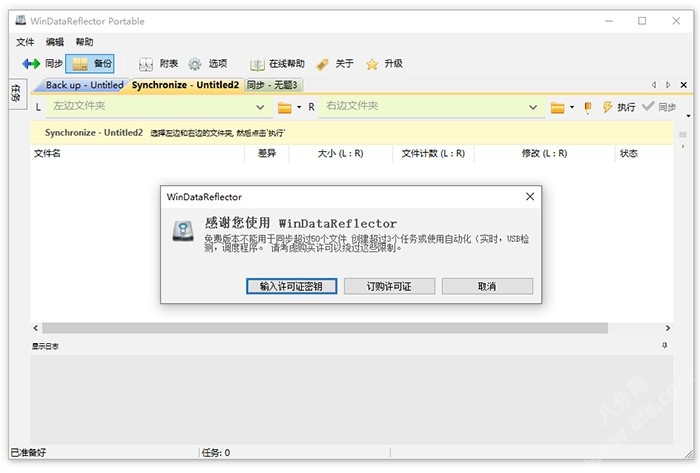Expand the left folder path dropdown
The width and height of the screenshot is (700, 473).
[x=260, y=107]
